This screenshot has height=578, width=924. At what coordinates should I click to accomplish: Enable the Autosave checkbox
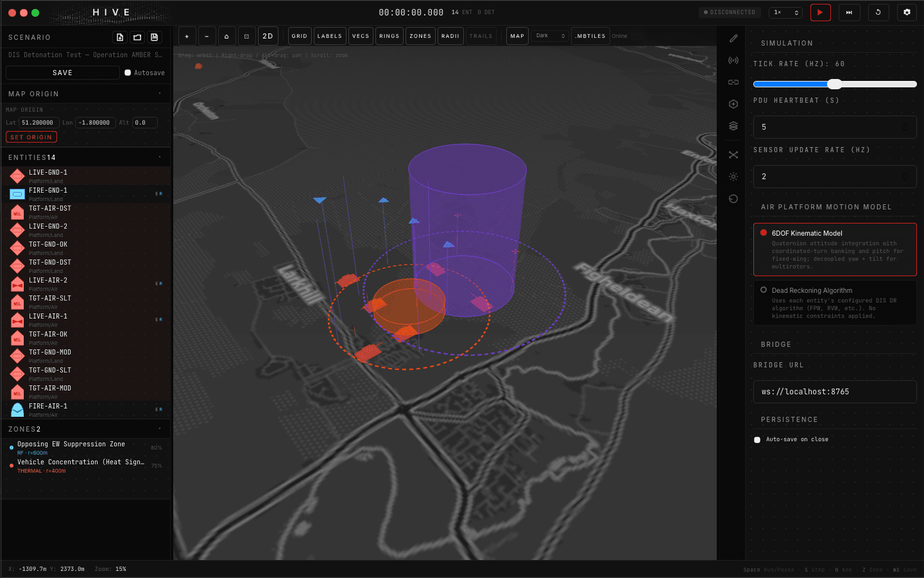[128, 73]
